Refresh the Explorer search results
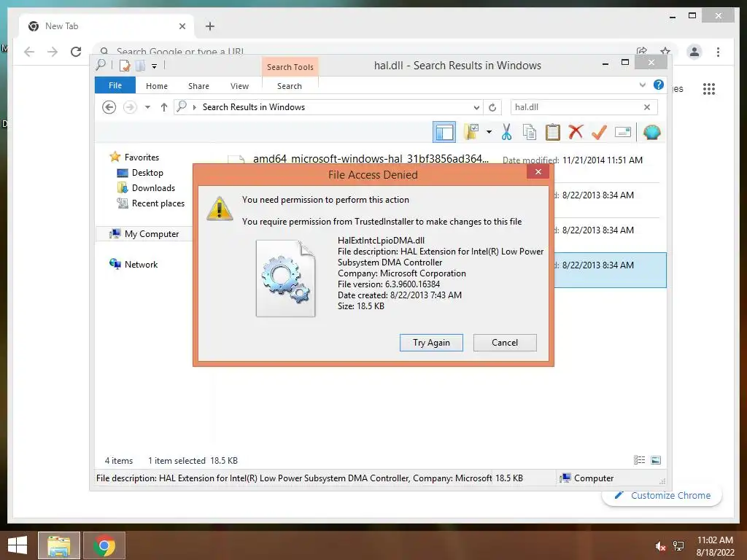Image resolution: width=747 pixels, height=560 pixels. tap(492, 107)
